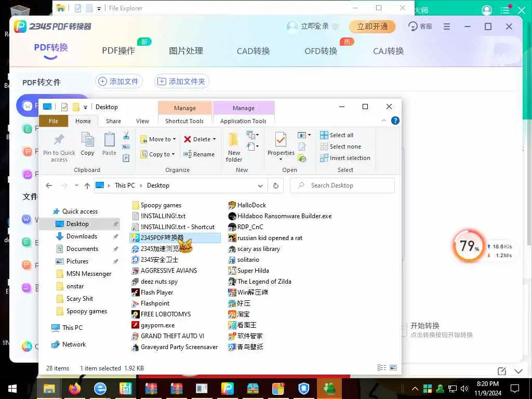
Task: Expand the address bar history dropdown
Action: [x=260, y=185]
